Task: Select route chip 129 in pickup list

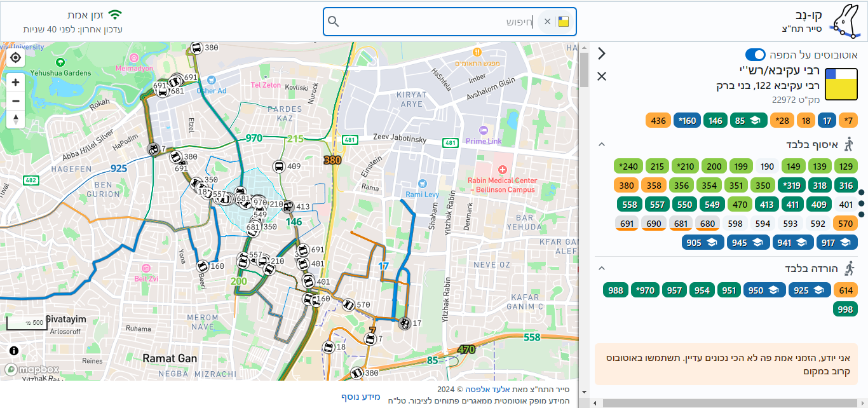Action: (x=846, y=167)
